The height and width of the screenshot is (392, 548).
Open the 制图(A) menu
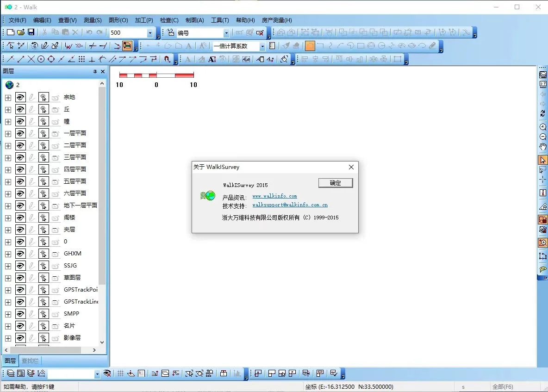point(195,20)
